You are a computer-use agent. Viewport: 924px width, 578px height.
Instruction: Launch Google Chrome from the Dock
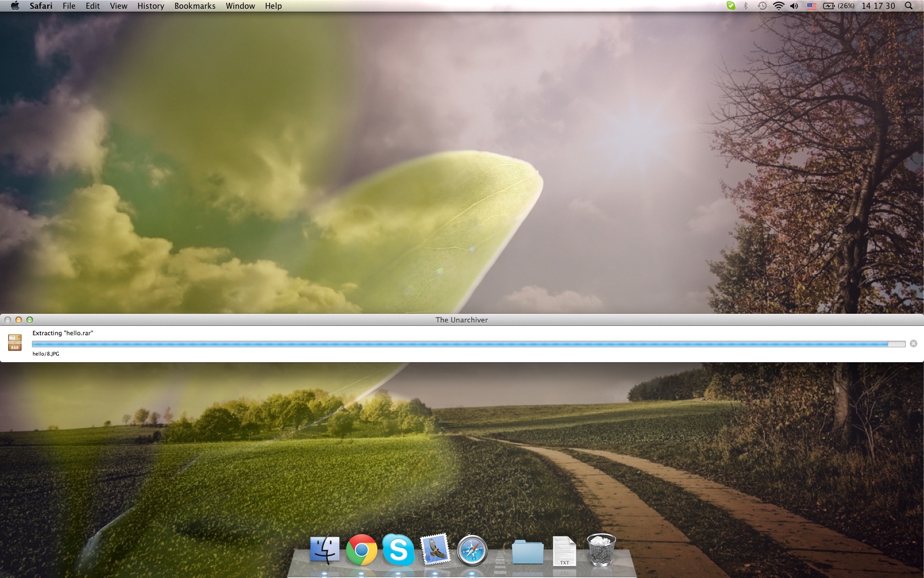pyautogui.click(x=361, y=550)
